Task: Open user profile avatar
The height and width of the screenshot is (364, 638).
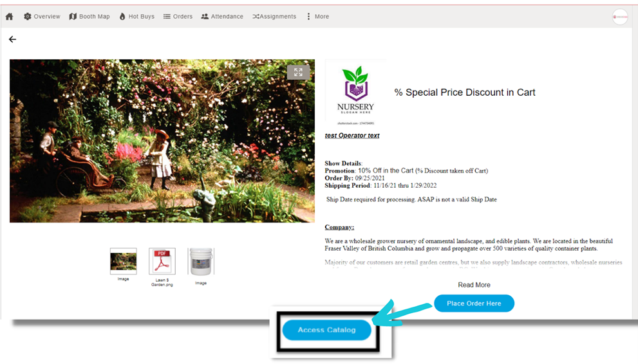Action: tap(620, 17)
